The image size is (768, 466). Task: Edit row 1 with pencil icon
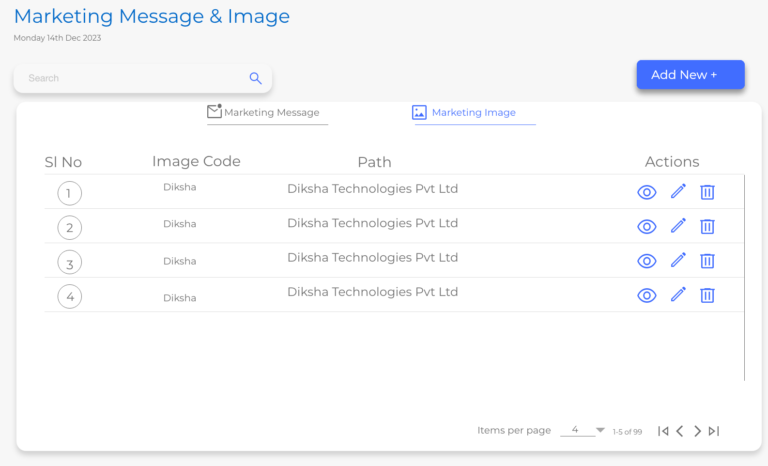tap(678, 192)
